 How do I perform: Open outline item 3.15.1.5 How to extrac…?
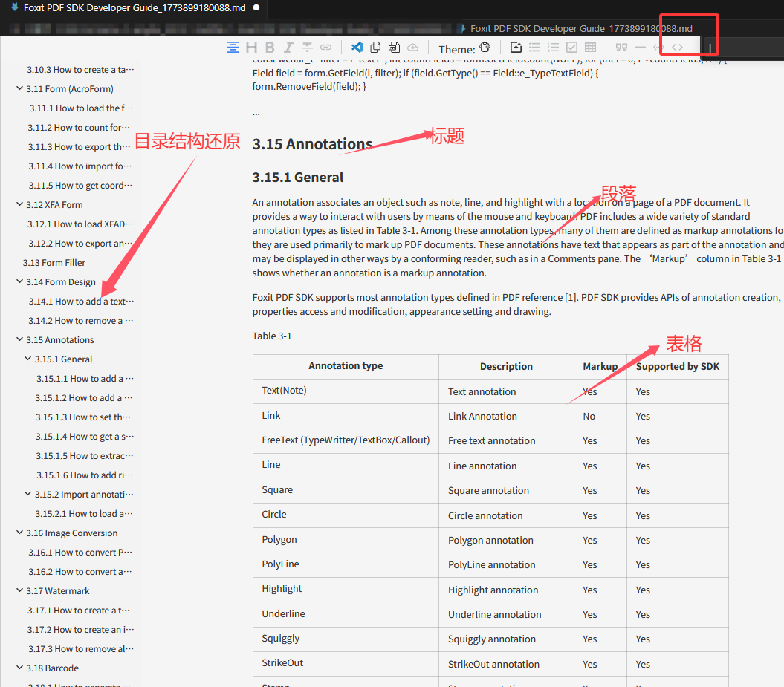[85, 456]
